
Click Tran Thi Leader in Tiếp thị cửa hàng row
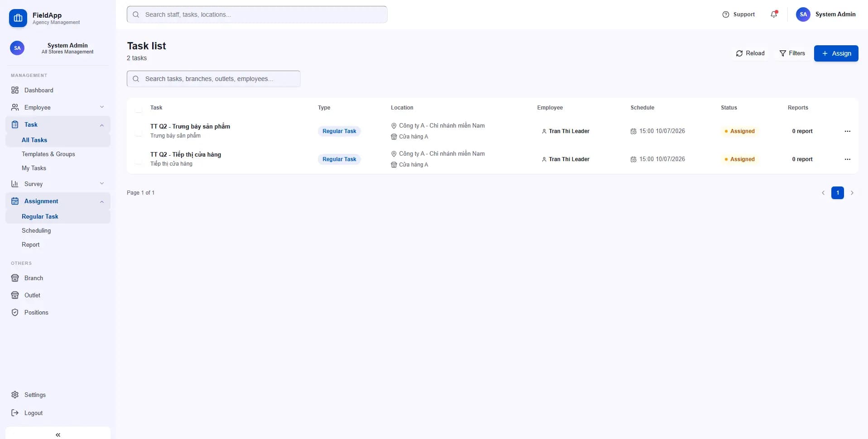(569, 159)
